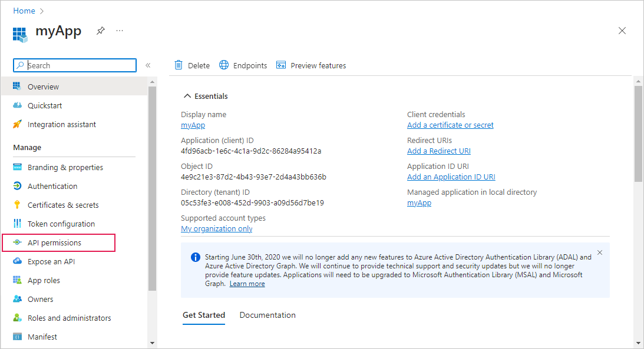Screen dimensions: 644x349
Task: Click the Application (client) ID value
Action: coord(251,151)
